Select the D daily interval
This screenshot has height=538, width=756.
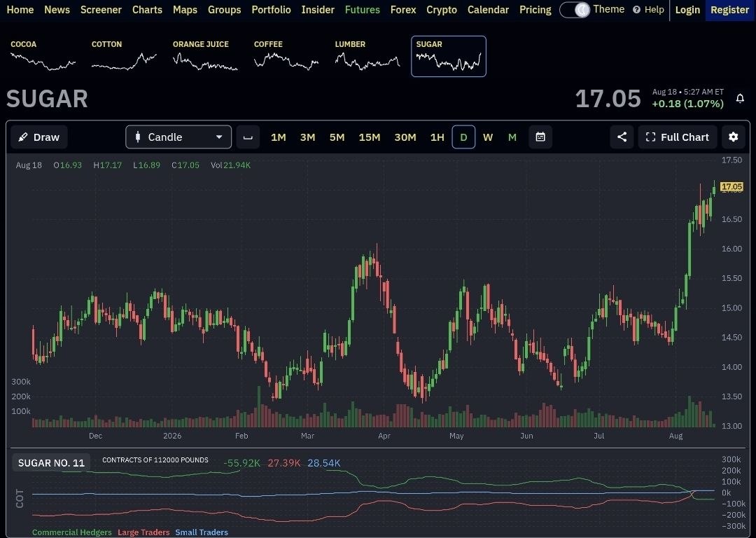pos(463,137)
